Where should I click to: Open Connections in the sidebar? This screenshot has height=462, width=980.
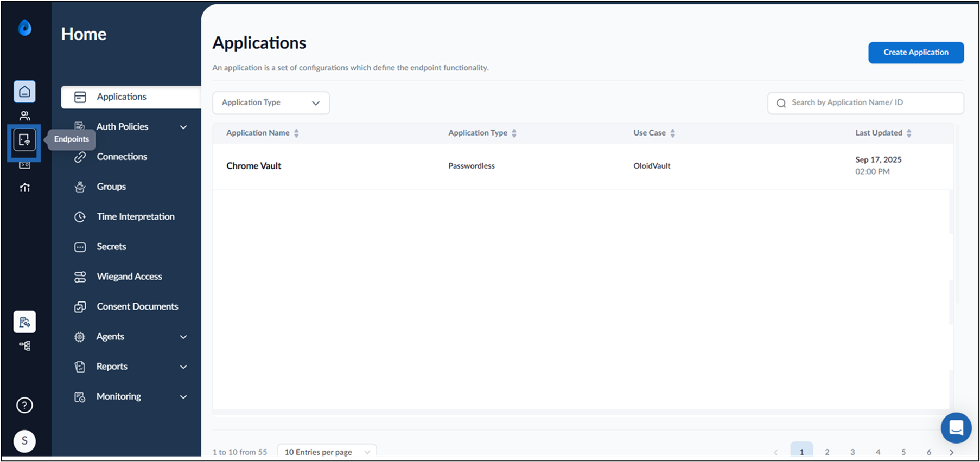(x=122, y=157)
